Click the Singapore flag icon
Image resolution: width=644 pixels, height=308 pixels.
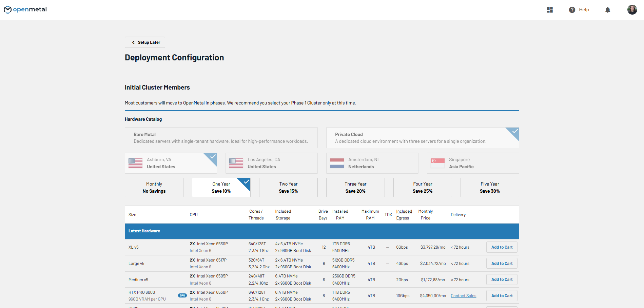[437, 163]
